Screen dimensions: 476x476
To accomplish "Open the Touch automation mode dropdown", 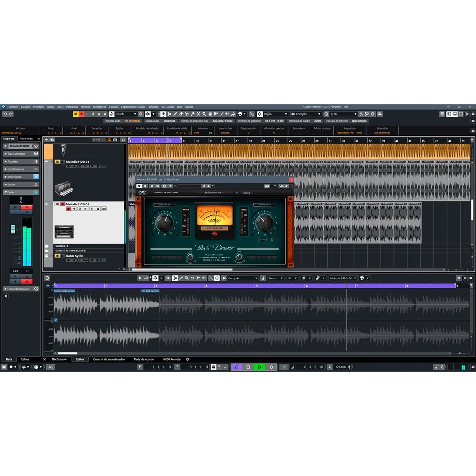I will (x=126, y=114).
